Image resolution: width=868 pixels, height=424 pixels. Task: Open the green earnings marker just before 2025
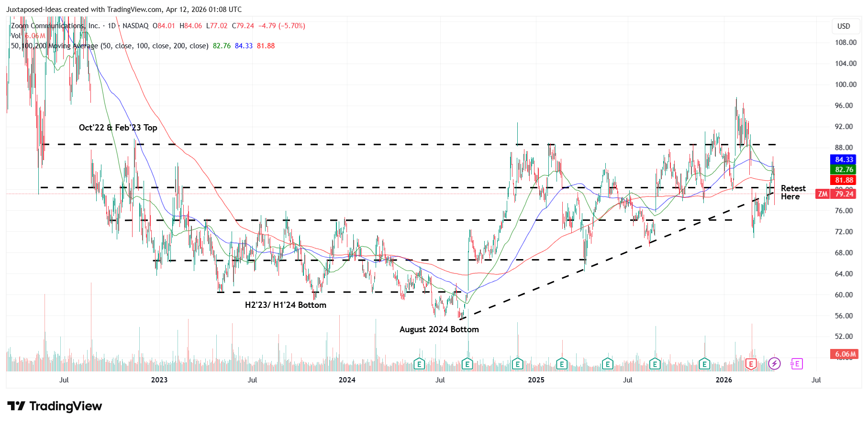coord(517,364)
